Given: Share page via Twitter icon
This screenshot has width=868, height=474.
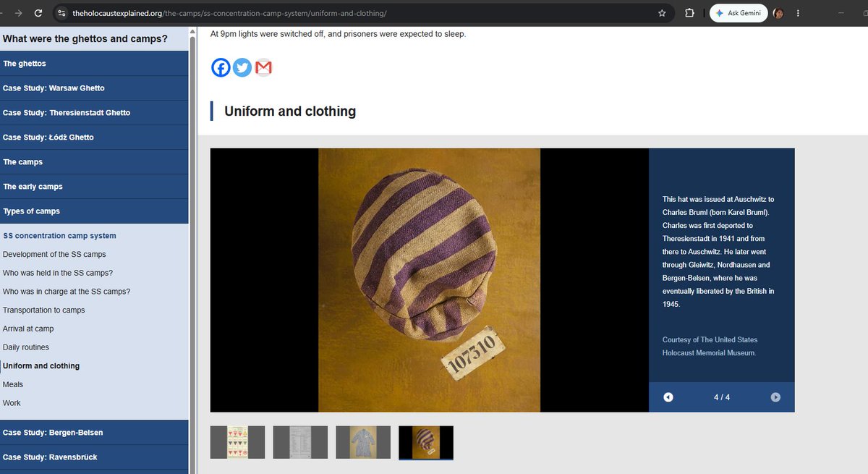Looking at the screenshot, I should 242,67.
